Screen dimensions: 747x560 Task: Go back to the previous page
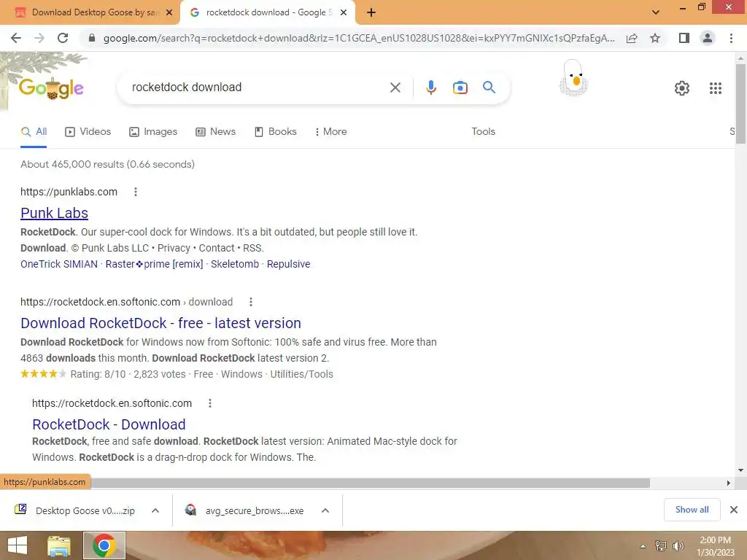coord(16,38)
